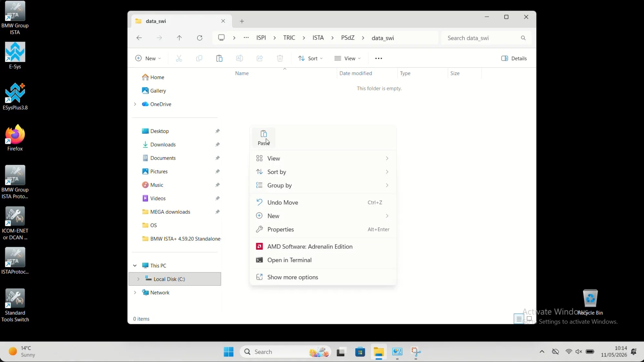Switch to details list view toggle

click(519, 319)
